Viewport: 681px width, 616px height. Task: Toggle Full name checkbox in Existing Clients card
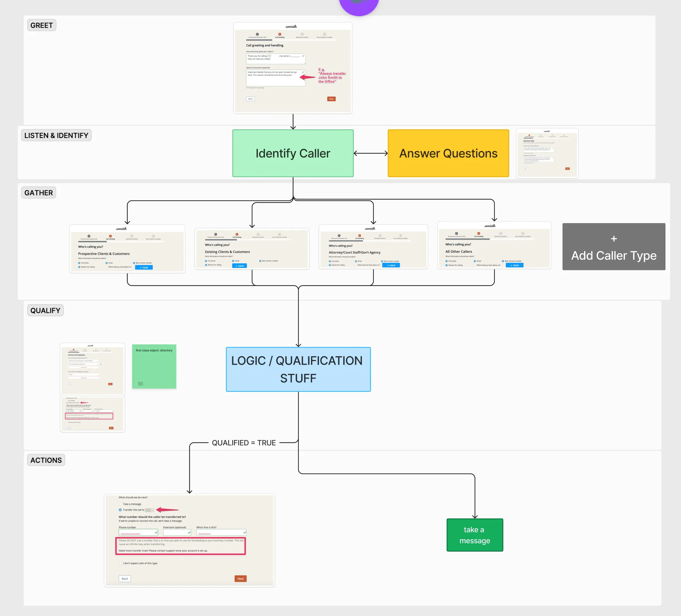click(206, 261)
